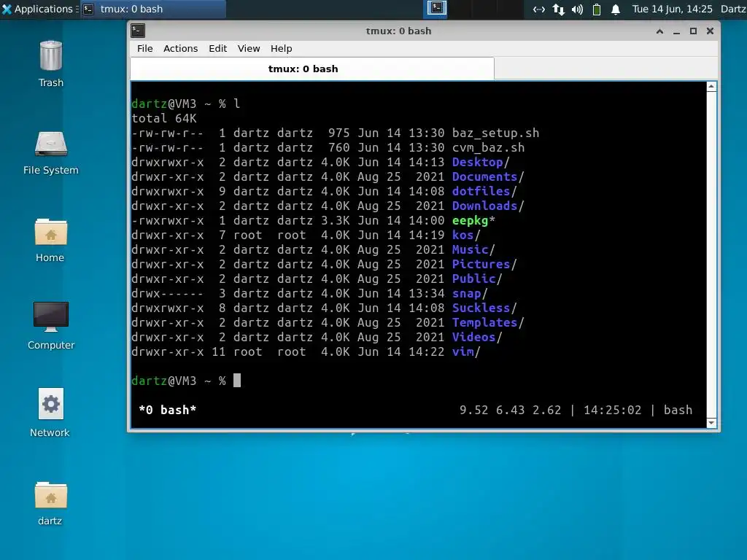
Task: Click the 'drwx------' permissions of snap
Action: 167,293
